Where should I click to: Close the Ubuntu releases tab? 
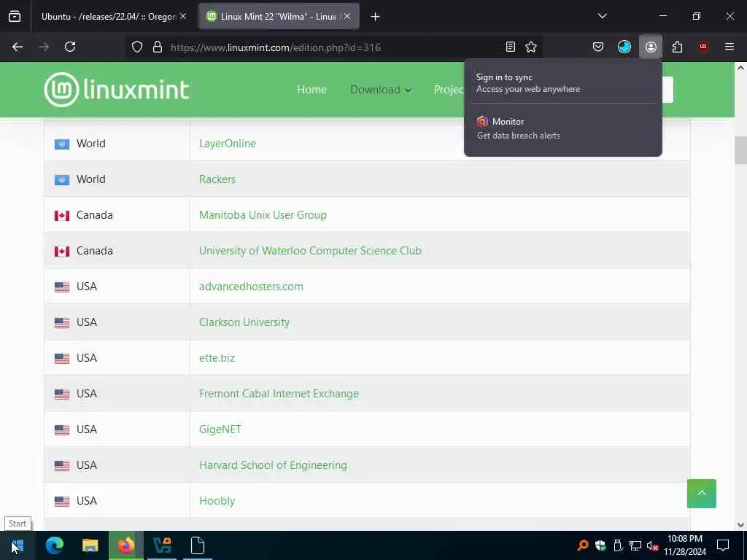pos(183,16)
